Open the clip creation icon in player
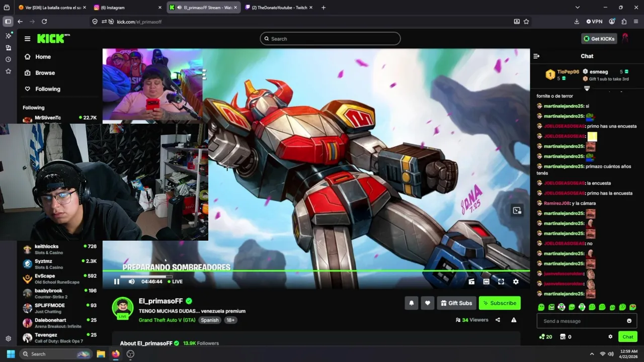The width and height of the screenshot is (644, 362). [x=471, y=282]
